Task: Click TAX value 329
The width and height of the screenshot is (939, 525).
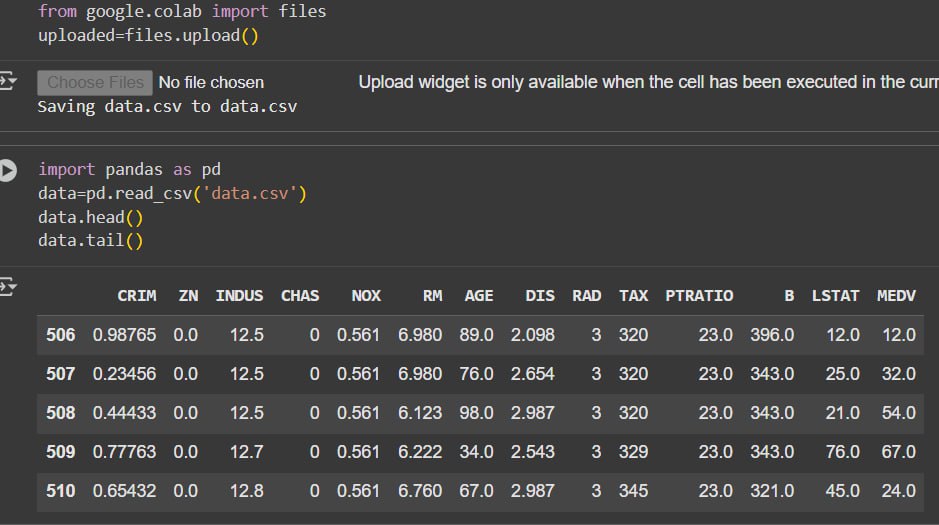Action: pos(634,452)
